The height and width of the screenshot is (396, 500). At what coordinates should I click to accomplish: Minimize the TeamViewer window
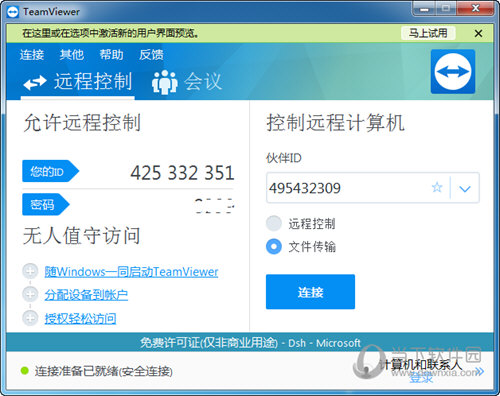(424, 9)
